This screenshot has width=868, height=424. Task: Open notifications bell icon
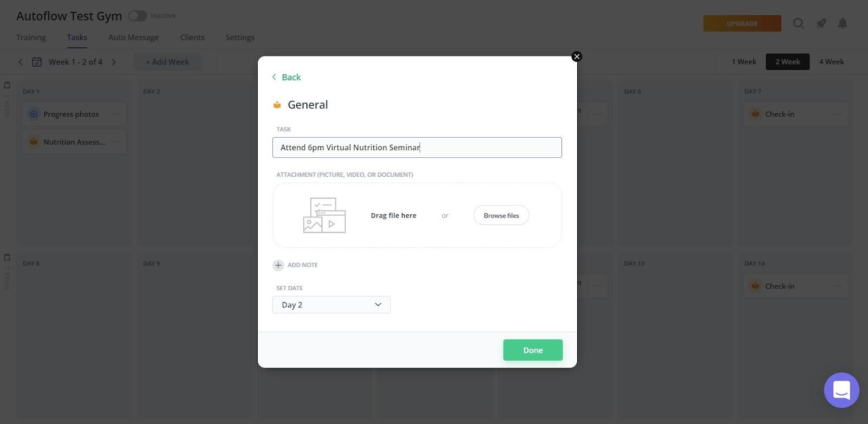tap(843, 23)
